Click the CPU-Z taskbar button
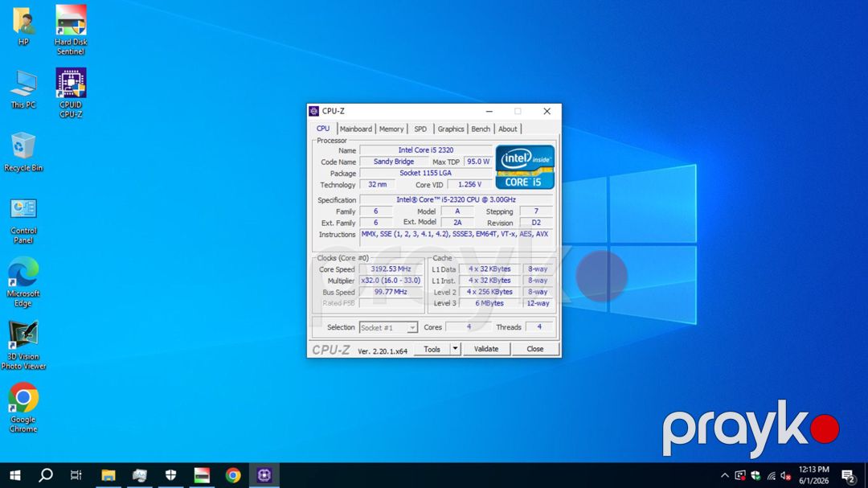The width and height of the screenshot is (868, 488). 264,475
